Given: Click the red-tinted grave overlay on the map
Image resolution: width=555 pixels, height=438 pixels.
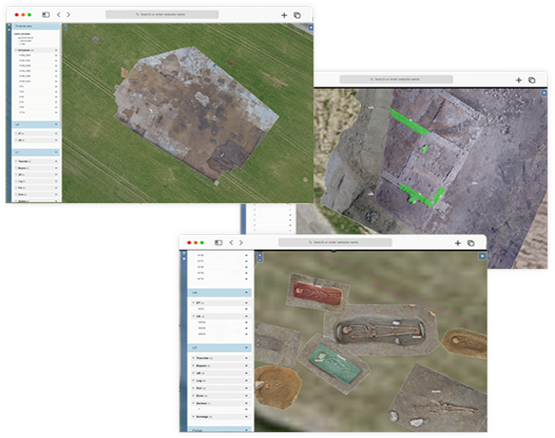Looking at the screenshot, I should pos(317,293).
